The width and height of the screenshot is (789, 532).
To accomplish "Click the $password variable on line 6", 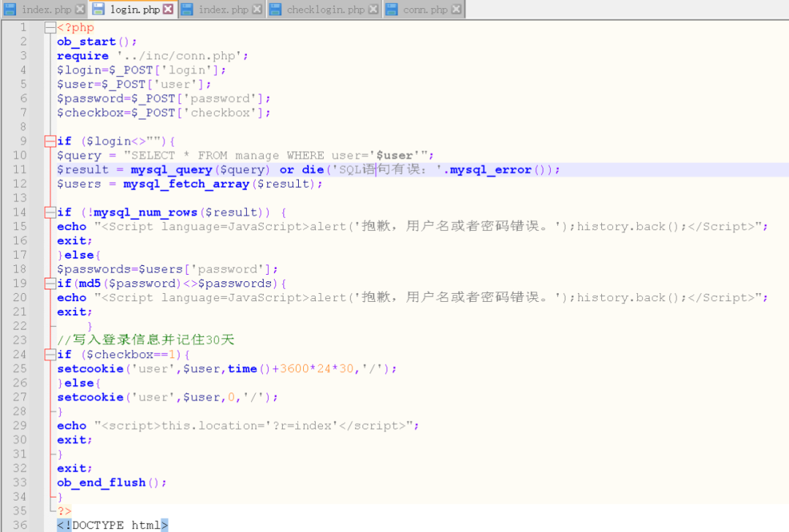I will click(90, 99).
